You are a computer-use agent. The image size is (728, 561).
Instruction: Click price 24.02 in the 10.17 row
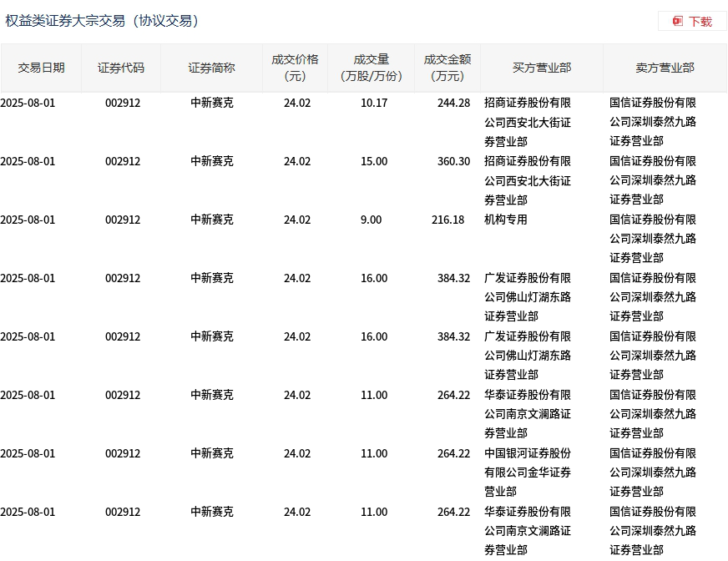pos(297,103)
